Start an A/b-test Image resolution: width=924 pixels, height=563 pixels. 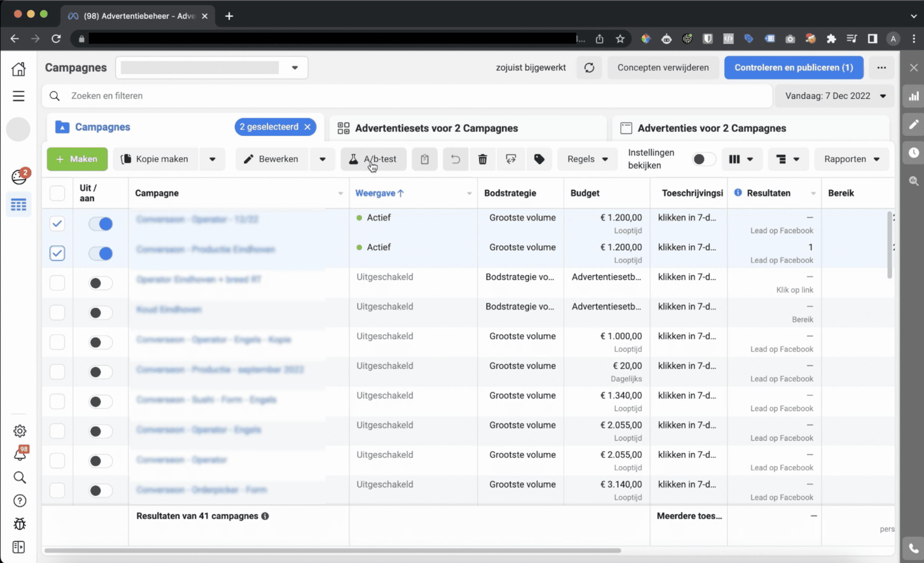[x=373, y=159]
